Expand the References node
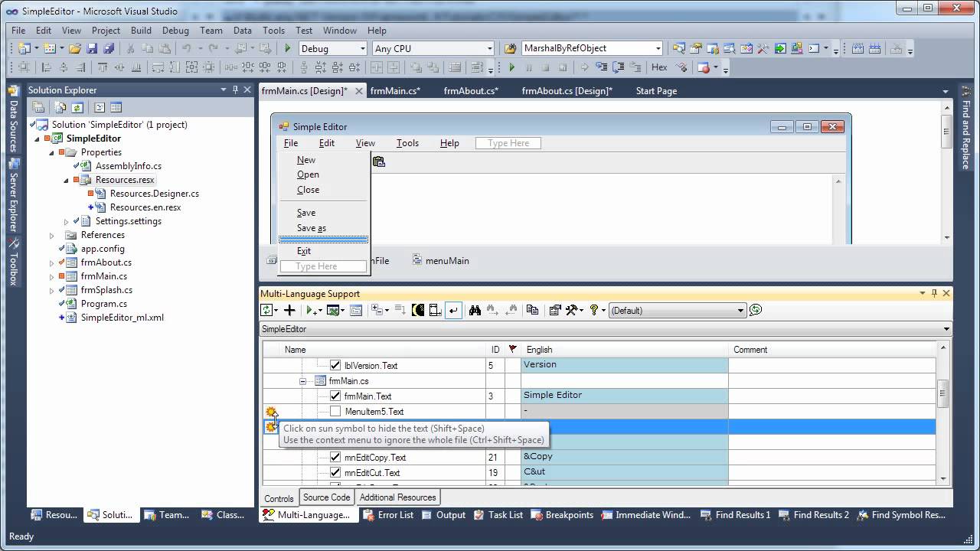Image resolution: width=980 pixels, height=551 pixels. pos(52,235)
